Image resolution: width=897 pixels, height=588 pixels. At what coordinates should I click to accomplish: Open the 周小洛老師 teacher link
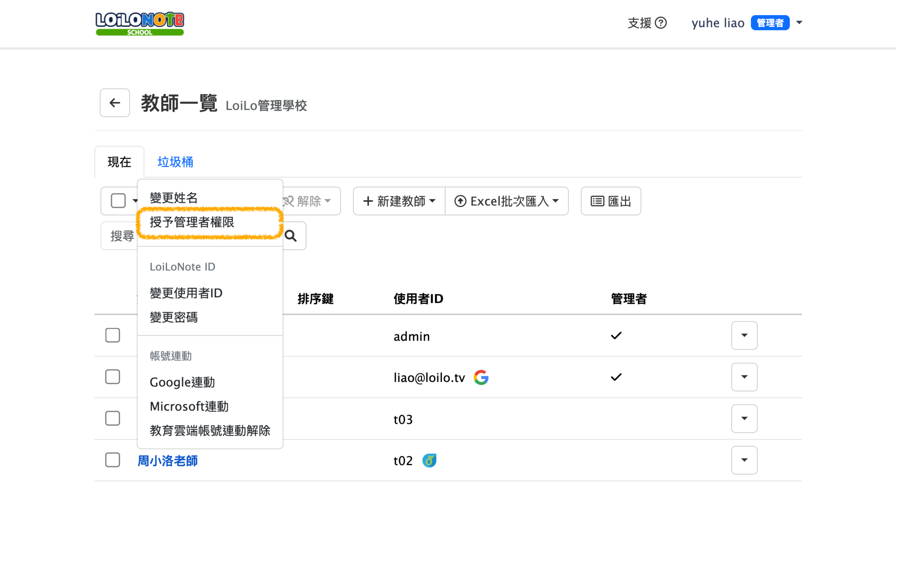[168, 461]
